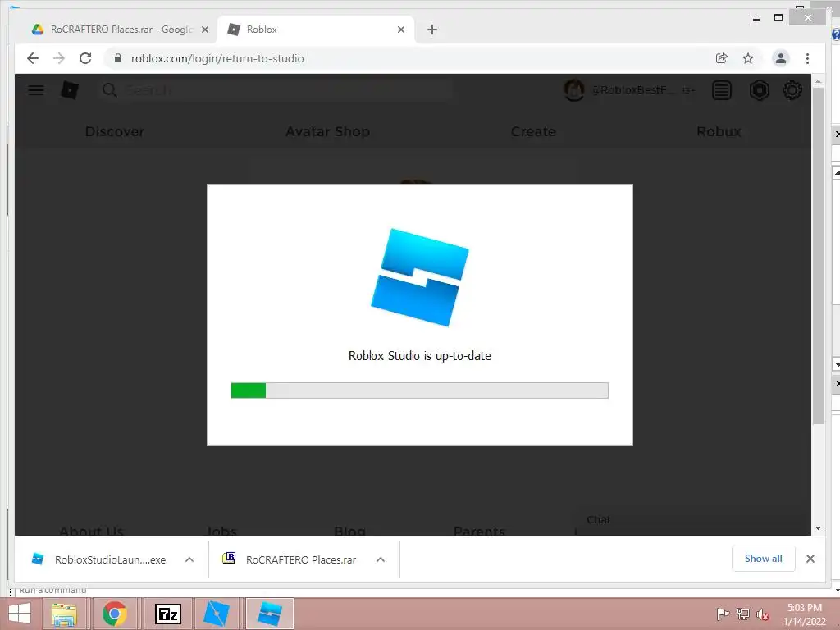
Task: Close the Roblox tab
Action: click(x=400, y=30)
